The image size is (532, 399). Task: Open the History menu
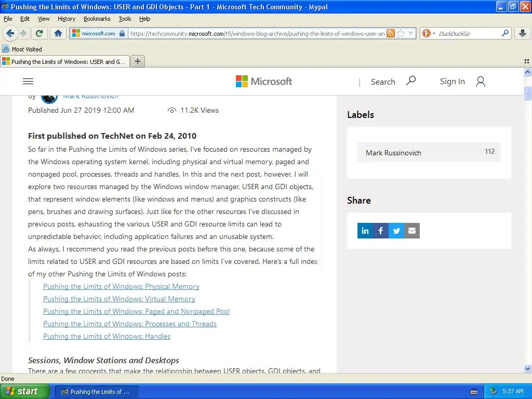66,19
